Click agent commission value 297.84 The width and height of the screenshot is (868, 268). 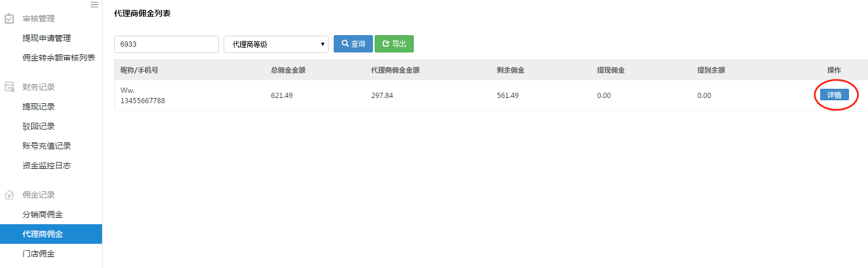click(382, 96)
